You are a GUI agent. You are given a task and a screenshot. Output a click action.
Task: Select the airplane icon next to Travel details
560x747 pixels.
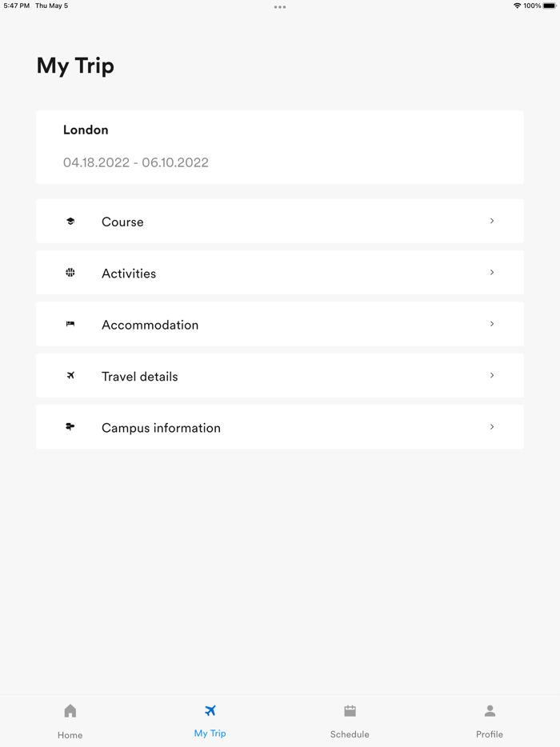[x=70, y=375]
